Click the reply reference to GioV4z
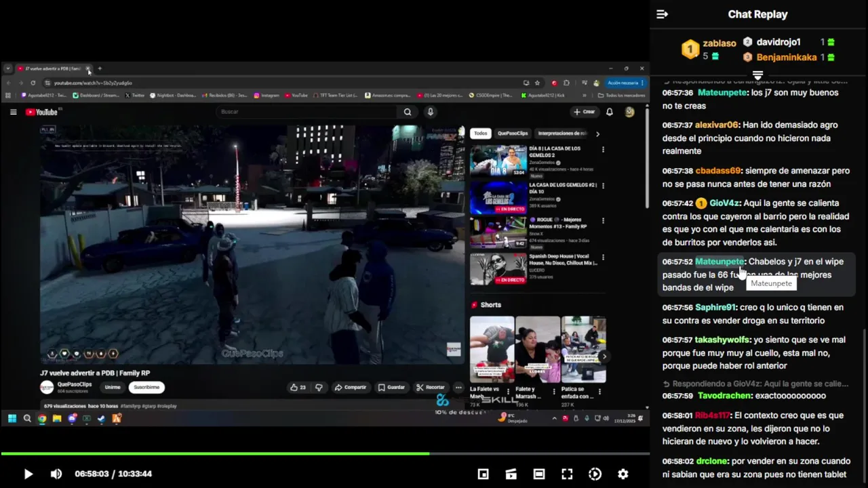 (755, 384)
